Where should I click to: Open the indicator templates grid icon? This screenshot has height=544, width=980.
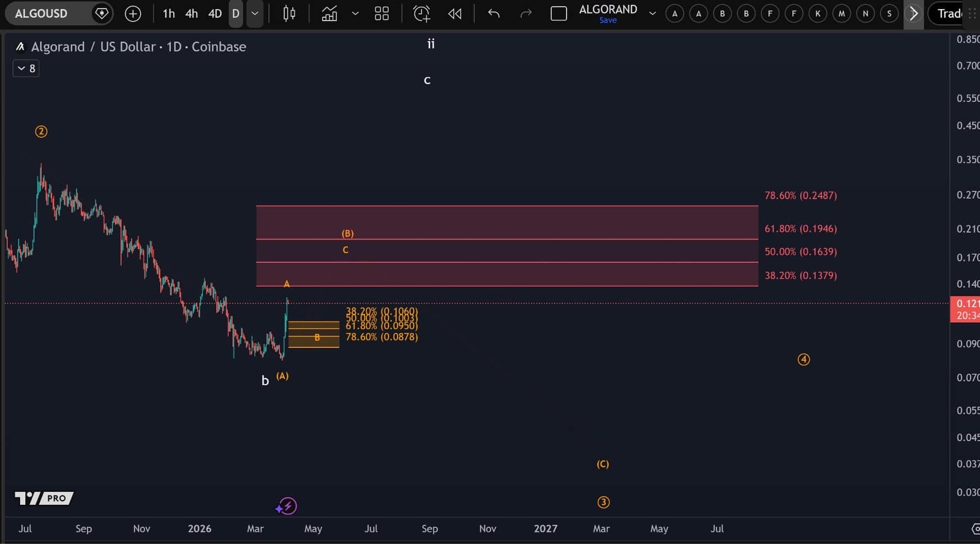(x=382, y=13)
